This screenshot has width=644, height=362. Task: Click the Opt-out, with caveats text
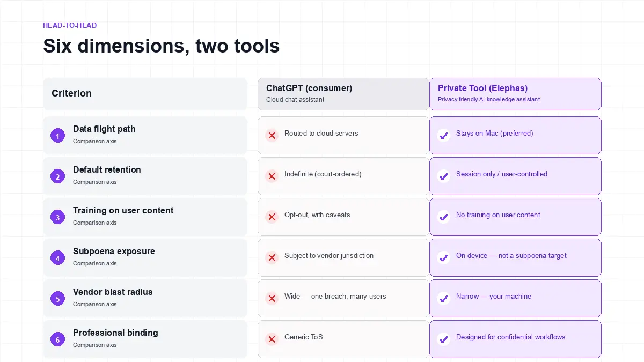tap(317, 215)
